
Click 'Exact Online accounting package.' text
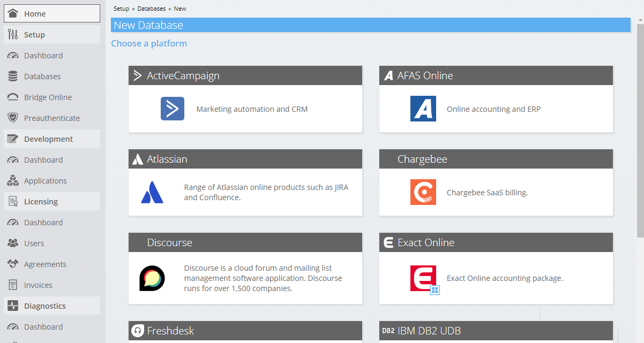tap(505, 278)
